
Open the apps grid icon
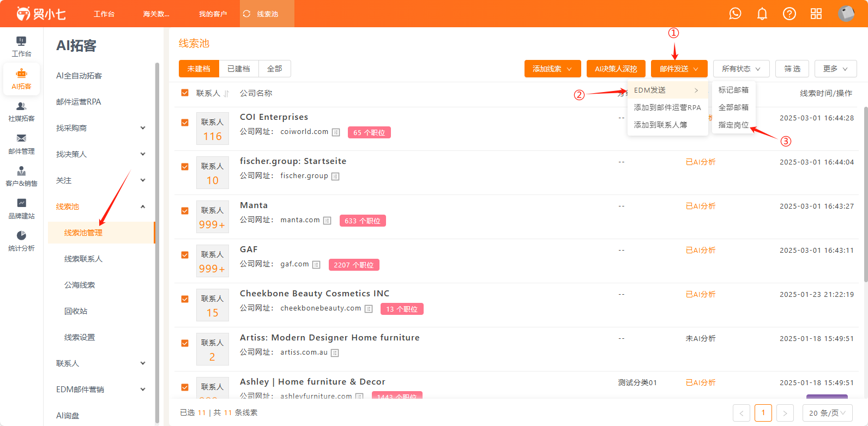[816, 14]
